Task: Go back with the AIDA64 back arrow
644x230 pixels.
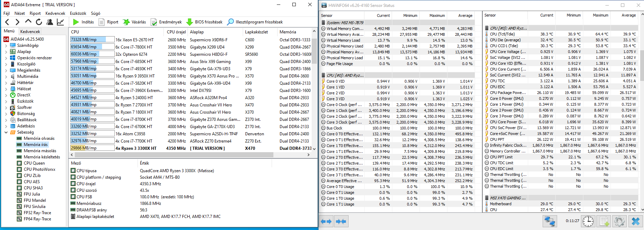Action: click(7, 22)
